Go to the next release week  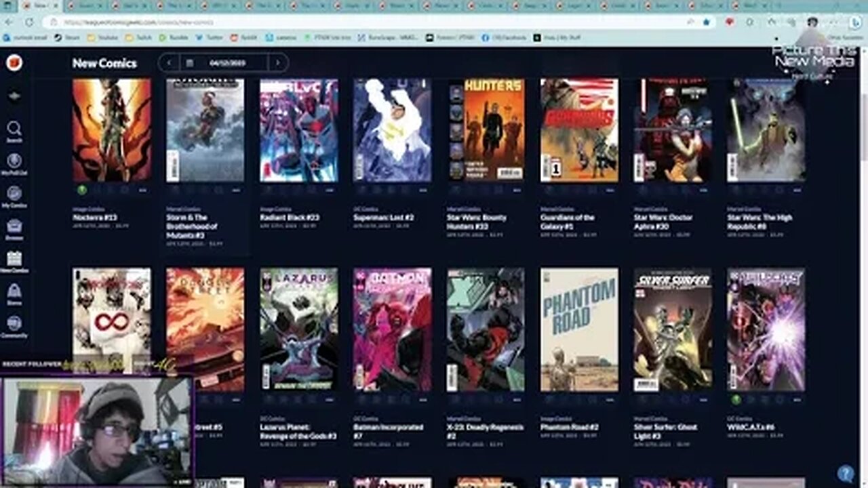click(277, 63)
